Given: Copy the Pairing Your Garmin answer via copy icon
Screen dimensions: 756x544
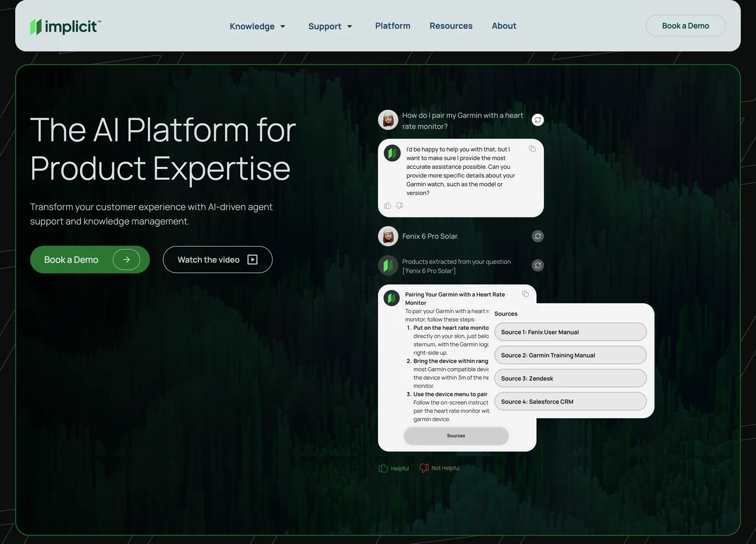Looking at the screenshot, I should coord(525,294).
